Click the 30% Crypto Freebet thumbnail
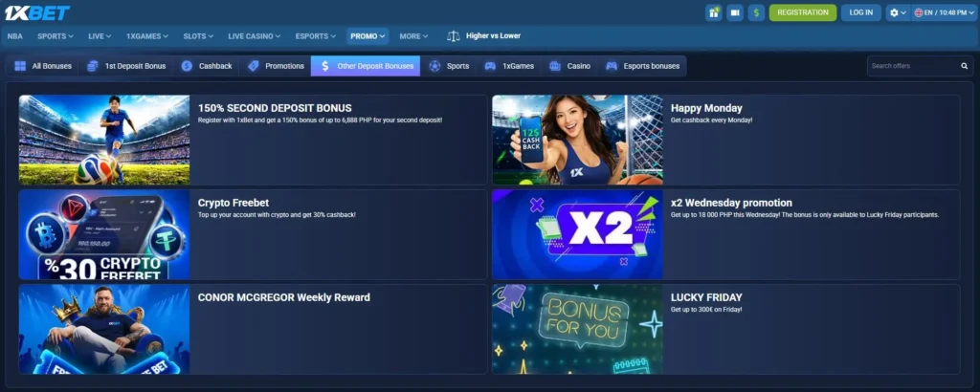Viewport: 980px width, 392px height. (104, 234)
